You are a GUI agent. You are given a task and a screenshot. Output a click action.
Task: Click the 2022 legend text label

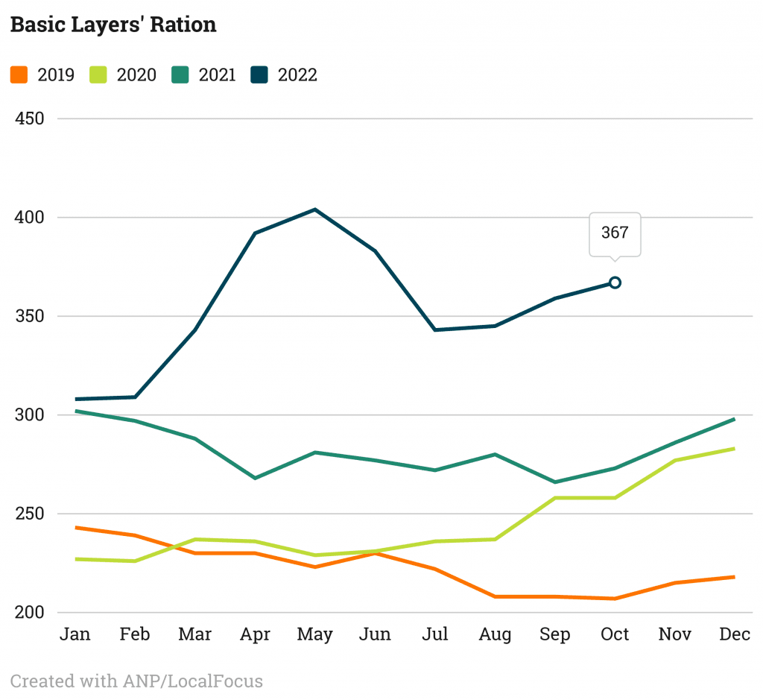click(297, 75)
